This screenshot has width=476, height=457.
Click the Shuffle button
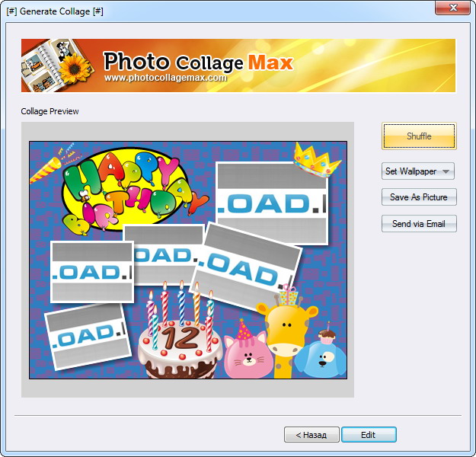pos(419,136)
